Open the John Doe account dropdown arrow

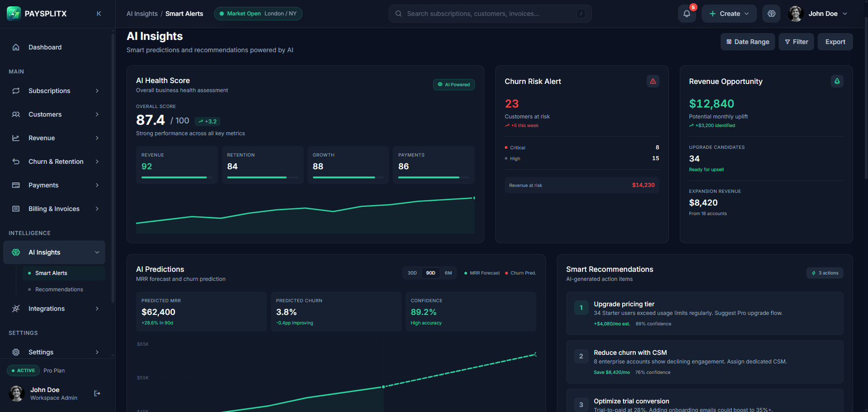coord(845,14)
